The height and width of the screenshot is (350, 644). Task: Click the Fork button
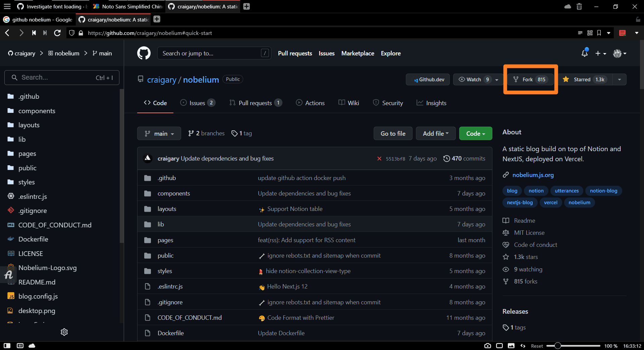(x=530, y=79)
